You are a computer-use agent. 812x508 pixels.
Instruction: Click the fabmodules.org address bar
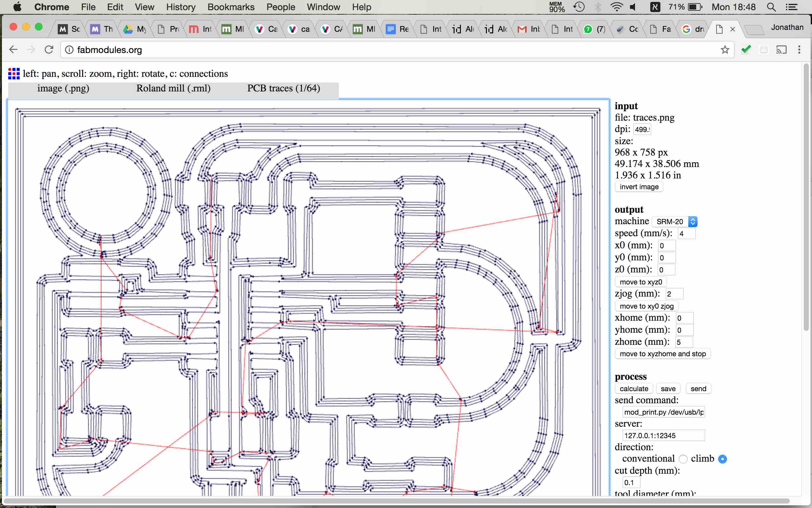point(397,50)
